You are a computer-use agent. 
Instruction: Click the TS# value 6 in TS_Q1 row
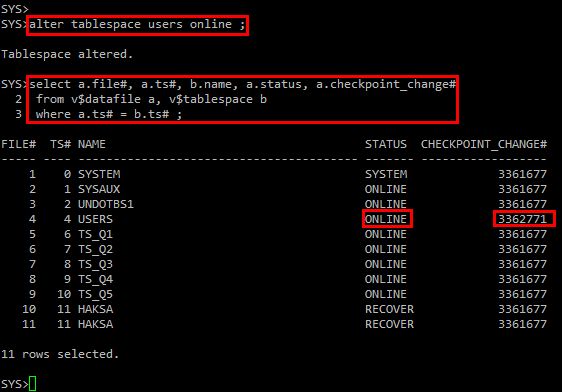67,234
